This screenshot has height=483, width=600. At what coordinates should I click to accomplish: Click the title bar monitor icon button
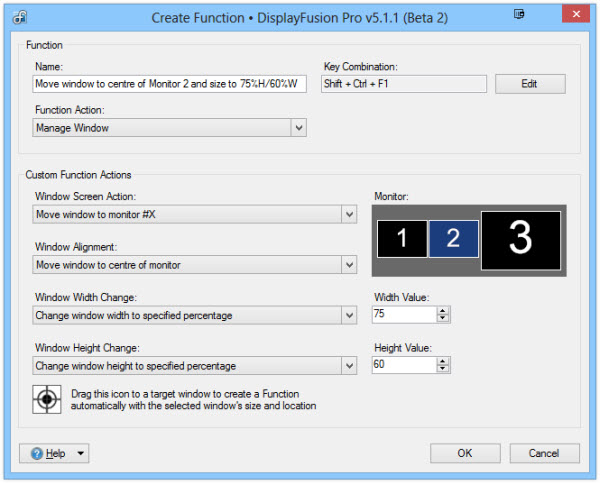(x=519, y=15)
